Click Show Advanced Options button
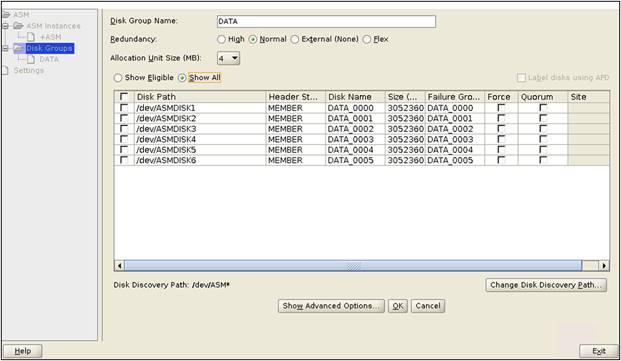The image size is (621, 361). coord(331,306)
